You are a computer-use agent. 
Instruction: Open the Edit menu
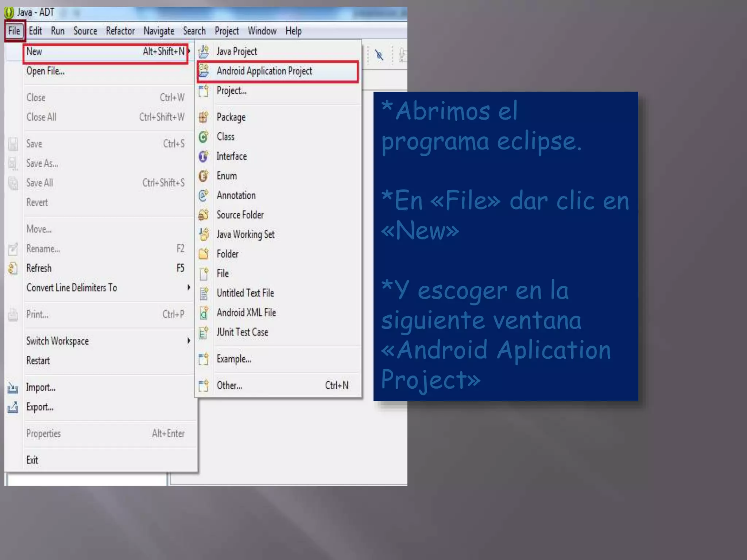[x=35, y=31]
